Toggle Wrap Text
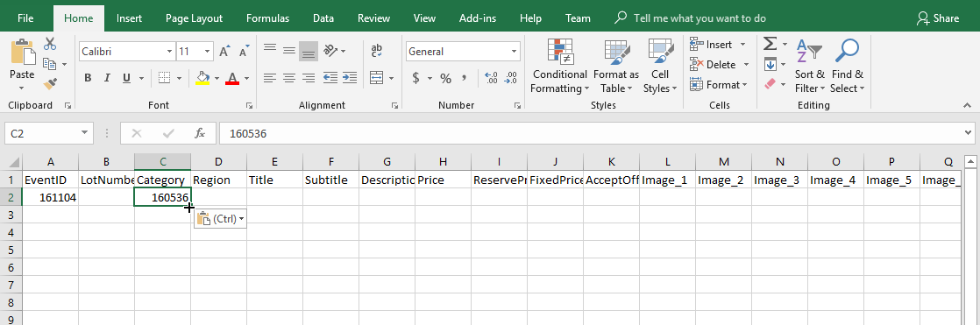The height and width of the screenshot is (325, 980). point(377,50)
